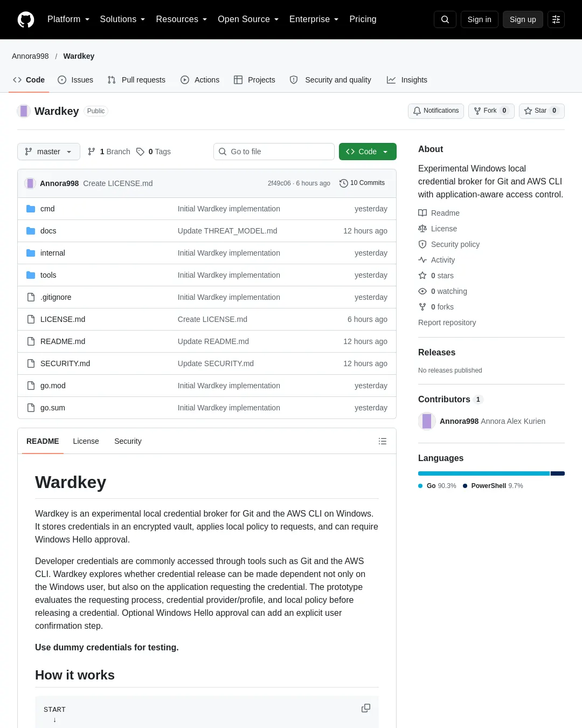Open the book icon beside Readme
Viewport: 582px width, 728px height.
point(422,213)
